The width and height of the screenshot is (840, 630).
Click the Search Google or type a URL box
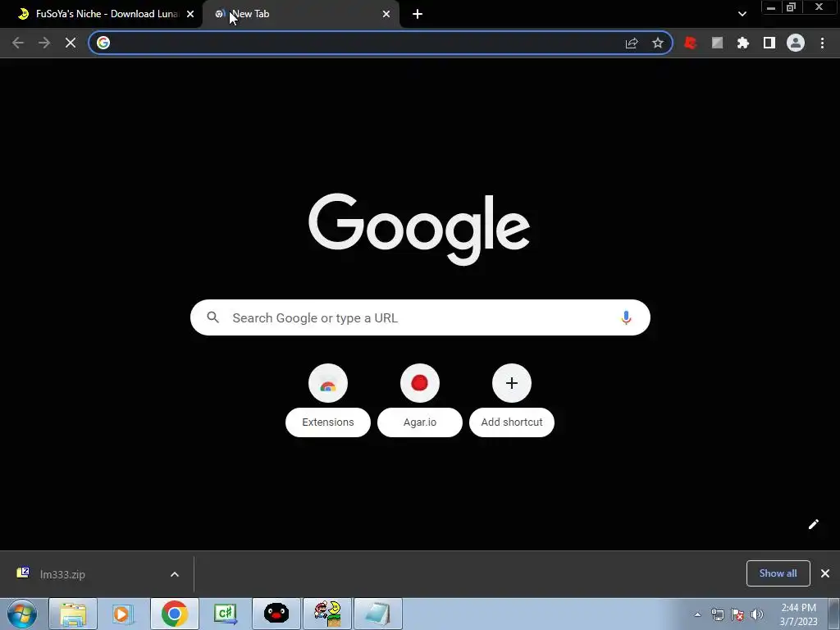click(420, 317)
